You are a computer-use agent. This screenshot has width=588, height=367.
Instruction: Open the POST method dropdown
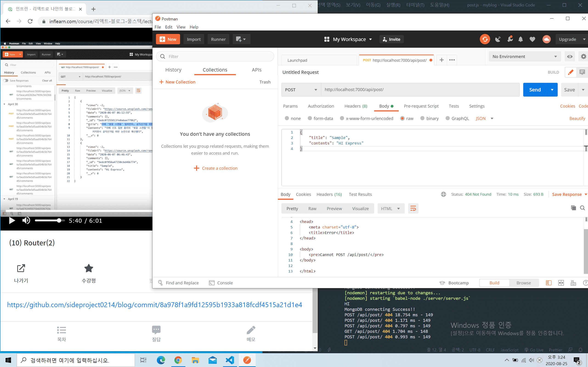301,90
